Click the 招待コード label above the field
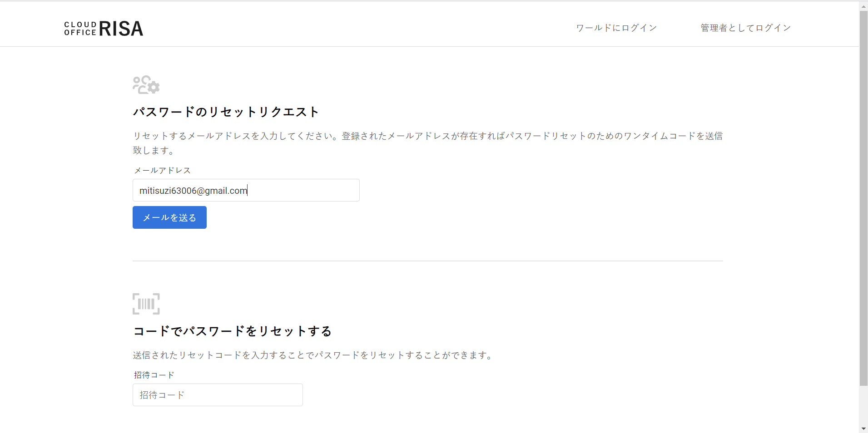Viewport: 868px width, 433px height. (154, 375)
